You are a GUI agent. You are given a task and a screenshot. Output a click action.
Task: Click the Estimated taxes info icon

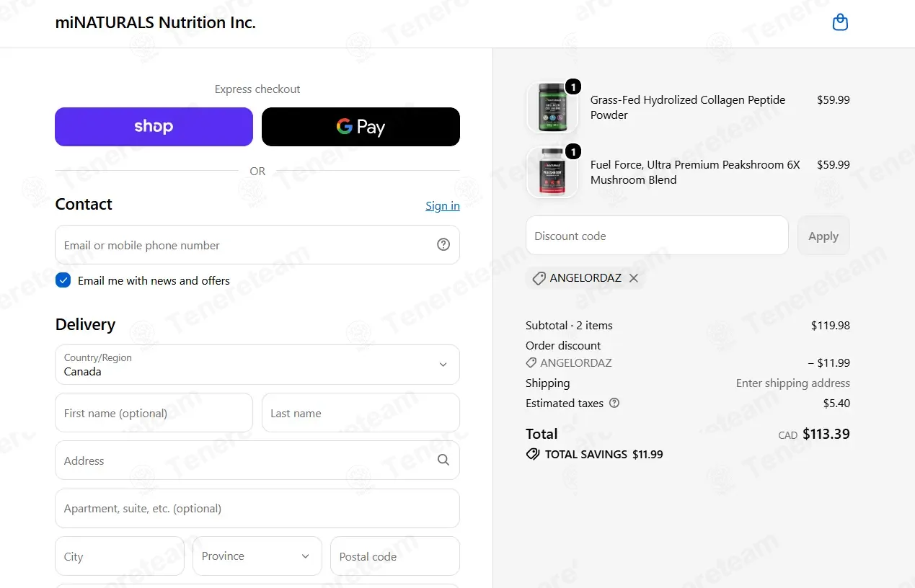pyautogui.click(x=614, y=403)
